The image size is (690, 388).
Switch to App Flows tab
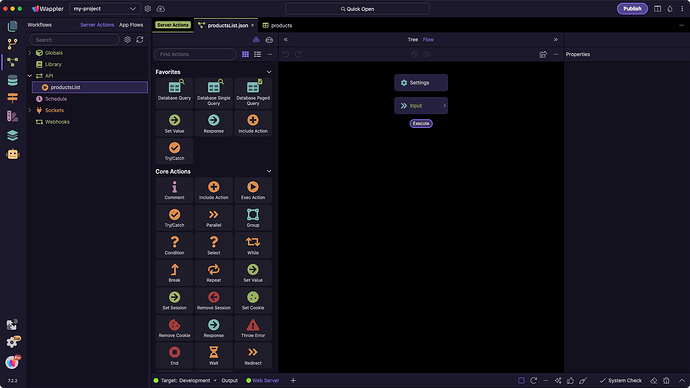[x=131, y=25]
